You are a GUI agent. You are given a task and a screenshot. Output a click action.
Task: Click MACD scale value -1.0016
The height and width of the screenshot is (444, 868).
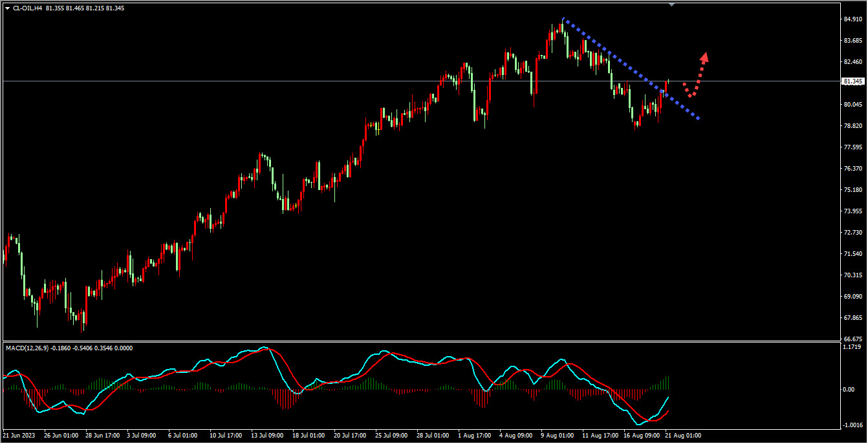(852, 425)
